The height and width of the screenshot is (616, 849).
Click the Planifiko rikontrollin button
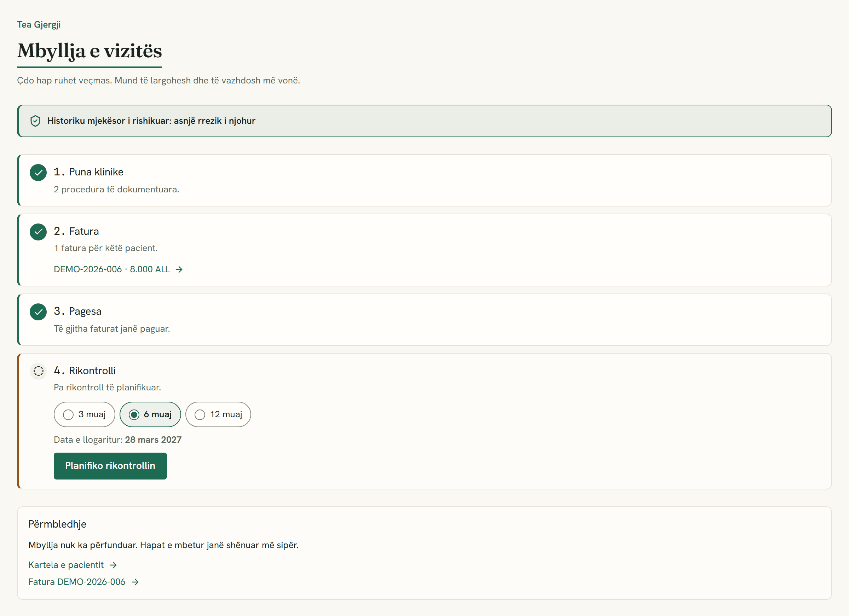[x=110, y=466]
